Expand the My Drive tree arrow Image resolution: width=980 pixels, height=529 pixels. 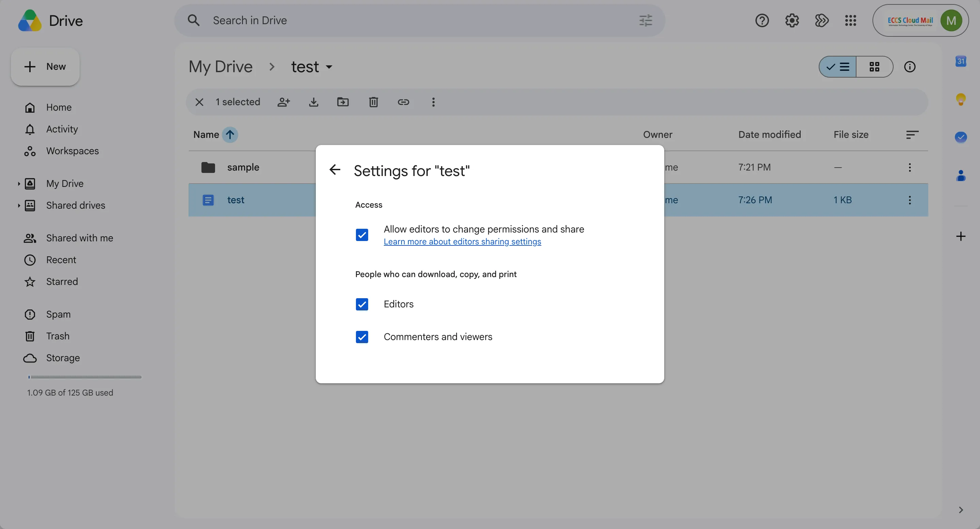(18, 183)
